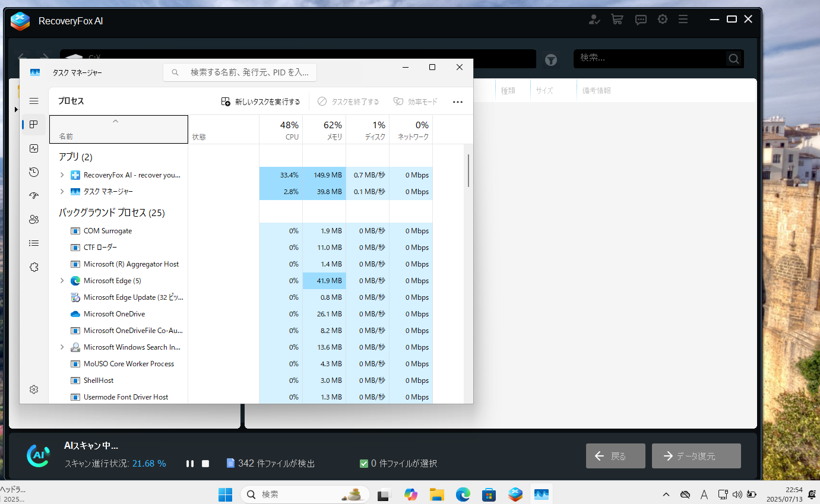
Task: Click サイズ column header in RecoveryFox
Action: click(x=544, y=91)
